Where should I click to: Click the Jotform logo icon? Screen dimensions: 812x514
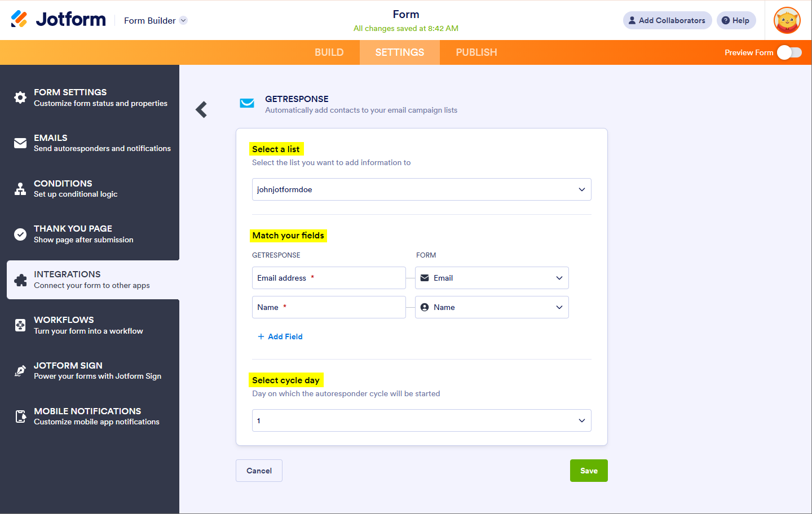click(x=19, y=19)
